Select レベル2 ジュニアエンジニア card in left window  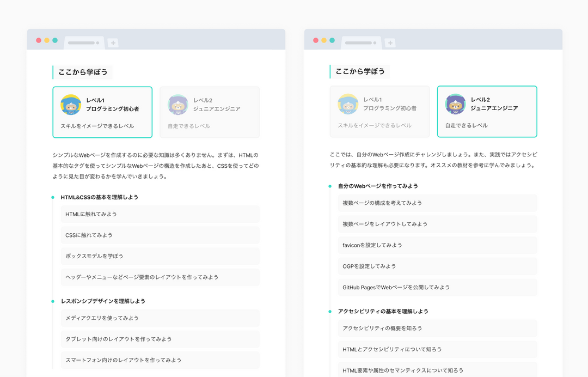(x=210, y=112)
